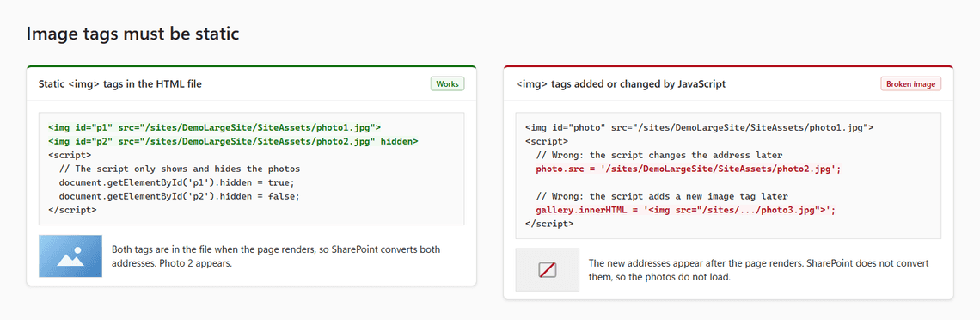Screen dimensions: 980x320
Task: Click the green code line with id="p1"
Action: coord(214,126)
